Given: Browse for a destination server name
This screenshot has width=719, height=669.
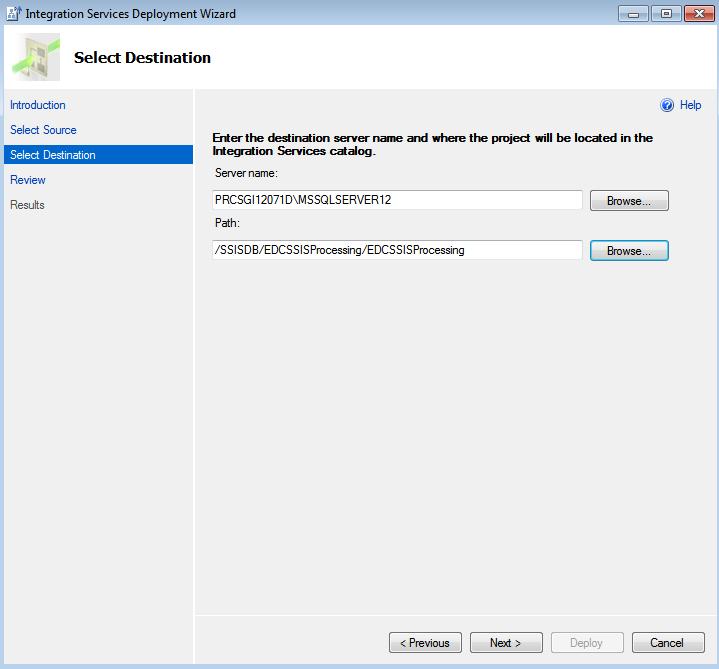Looking at the screenshot, I should pos(628,201).
